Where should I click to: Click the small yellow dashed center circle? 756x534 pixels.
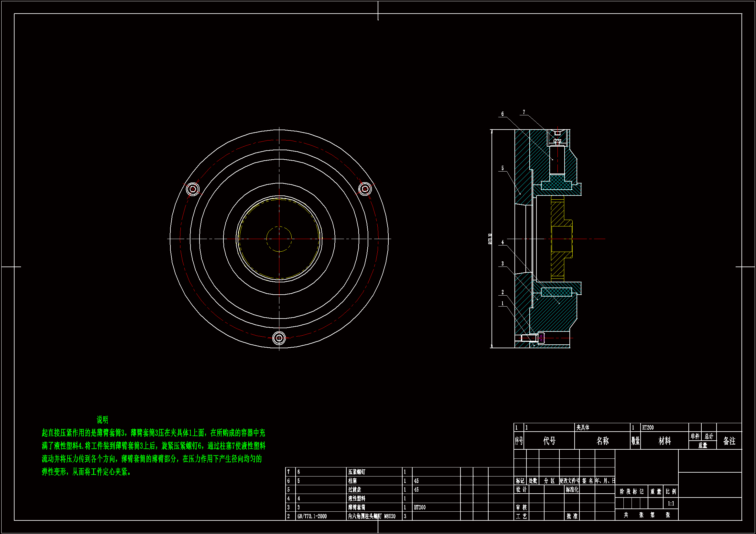point(279,239)
